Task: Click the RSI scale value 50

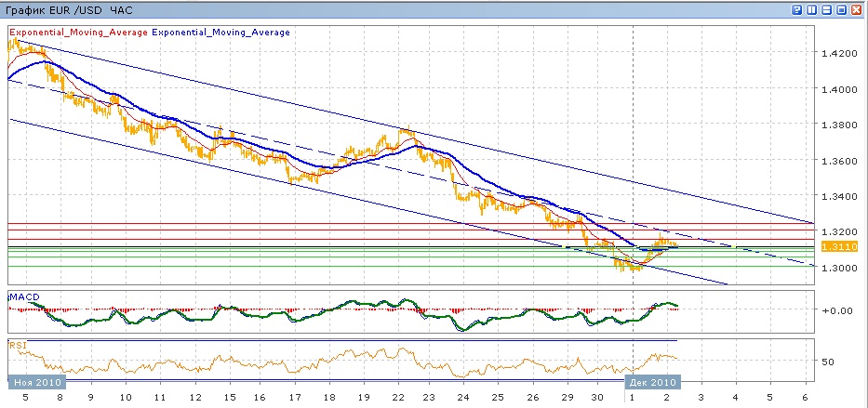Action: pyautogui.click(x=828, y=362)
